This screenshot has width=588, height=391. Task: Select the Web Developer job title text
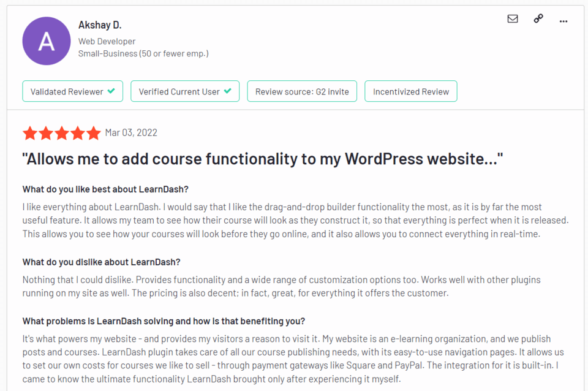tap(107, 41)
